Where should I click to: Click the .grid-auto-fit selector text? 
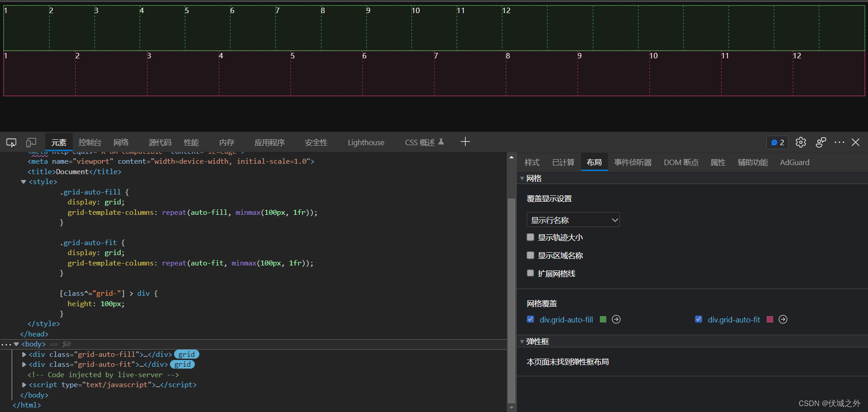pyautogui.click(x=88, y=243)
